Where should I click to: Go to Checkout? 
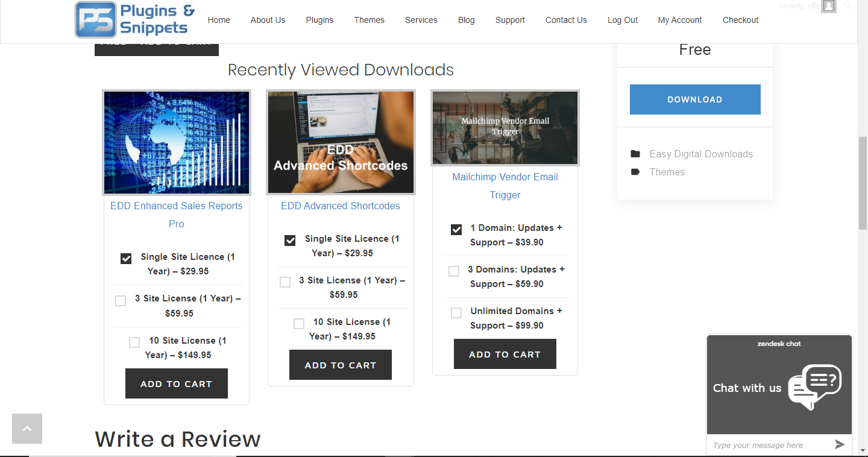pos(741,20)
